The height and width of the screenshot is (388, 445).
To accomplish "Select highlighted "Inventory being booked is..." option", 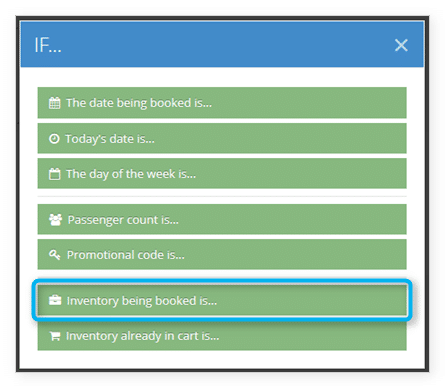I will 222,300.
